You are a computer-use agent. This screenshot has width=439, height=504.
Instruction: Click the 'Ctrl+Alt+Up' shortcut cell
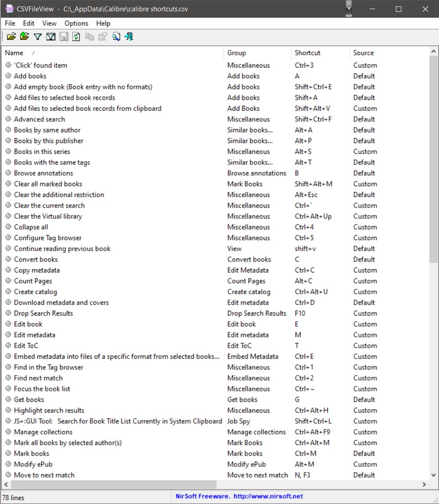point(313,216)
